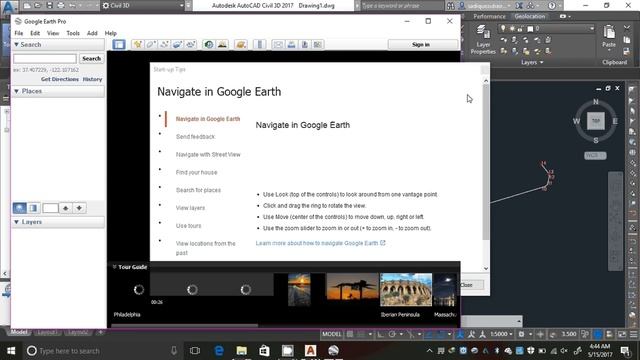Open the Edit menu

(x=35, y=33)
